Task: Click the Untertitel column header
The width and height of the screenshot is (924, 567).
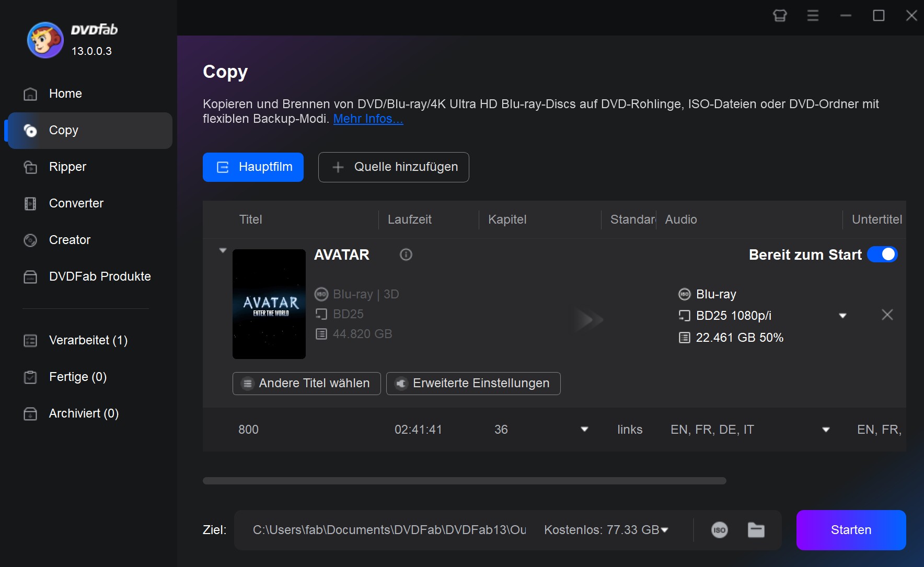Action: coord(877,219)
